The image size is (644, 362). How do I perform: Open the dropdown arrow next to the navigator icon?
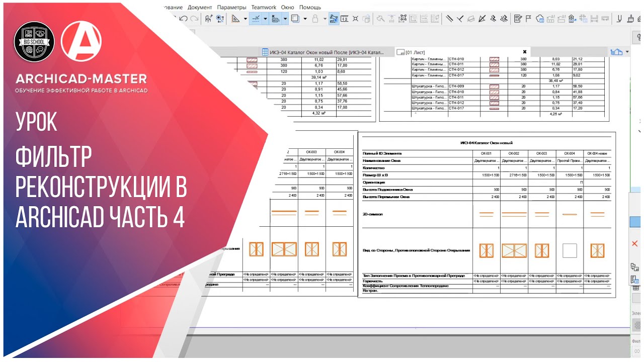click(627, 52)
